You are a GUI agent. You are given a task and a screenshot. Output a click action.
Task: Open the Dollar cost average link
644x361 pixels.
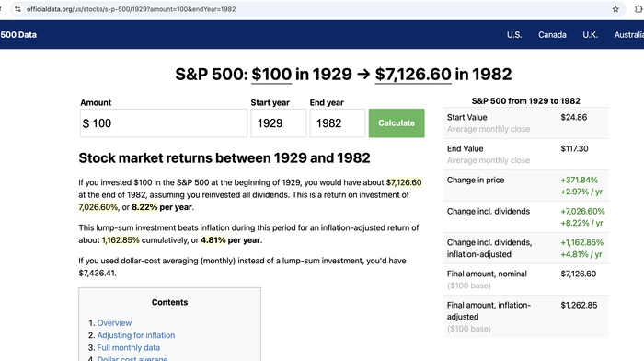point(132,358)
